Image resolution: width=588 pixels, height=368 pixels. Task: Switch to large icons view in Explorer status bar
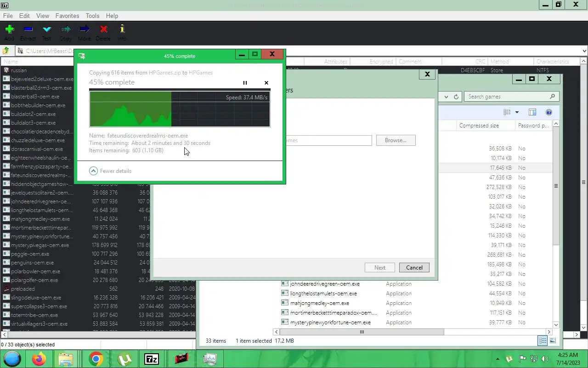[x=553, y=341]
